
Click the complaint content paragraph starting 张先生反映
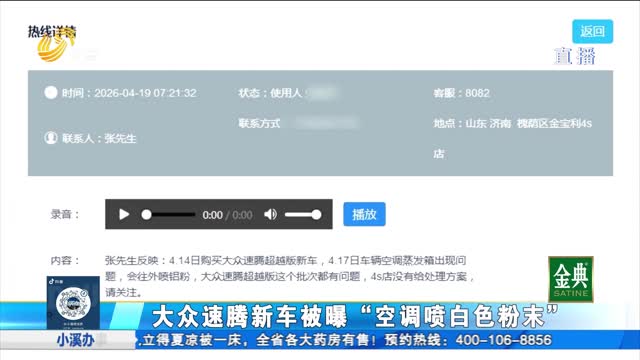point(290,276)
